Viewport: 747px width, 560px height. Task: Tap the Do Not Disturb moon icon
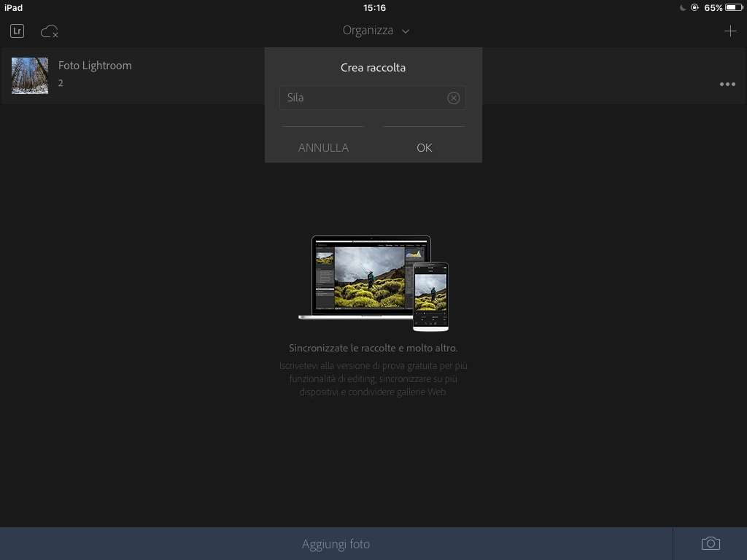pos(683,7)
